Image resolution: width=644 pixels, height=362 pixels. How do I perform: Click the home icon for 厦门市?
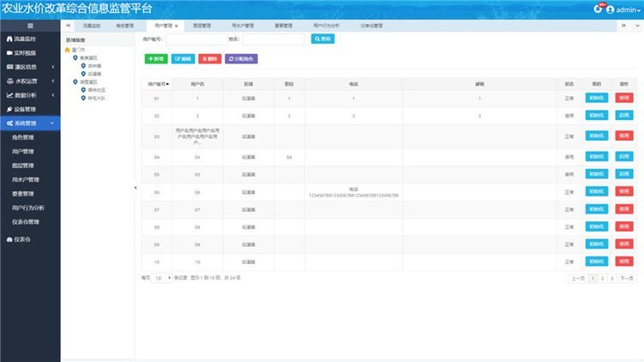pos(68,50)
